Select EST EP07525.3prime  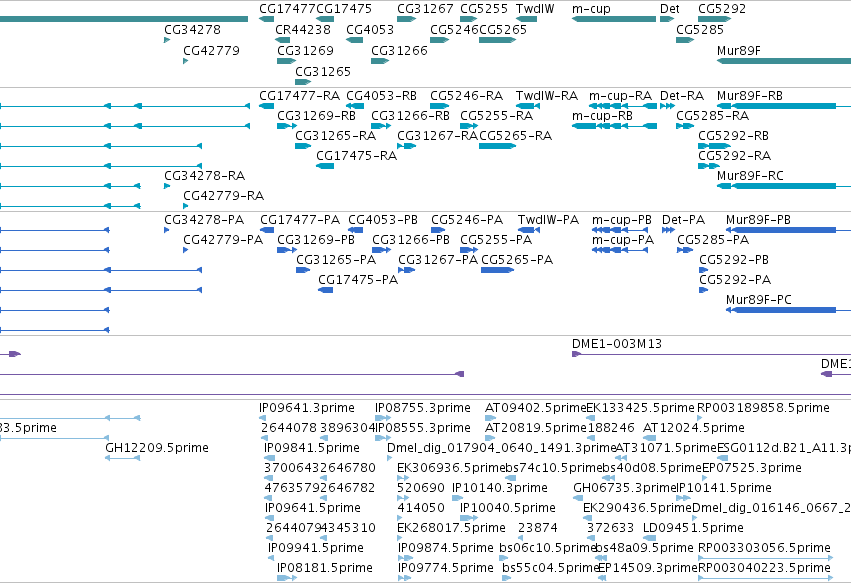[x=704, y=478]
